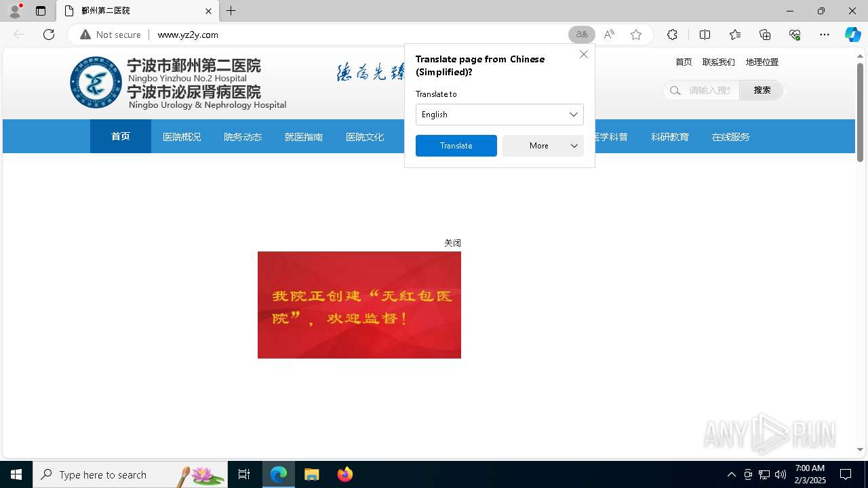This screenshot has width=868, height=488.
Task: Open the Extensions puzzle icon
Action: point(672,35)
